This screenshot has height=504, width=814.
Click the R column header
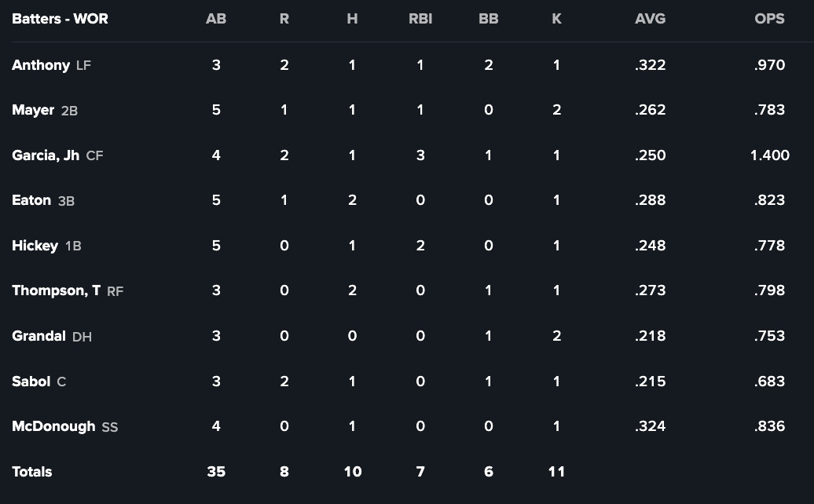click(x=284, y=19)
